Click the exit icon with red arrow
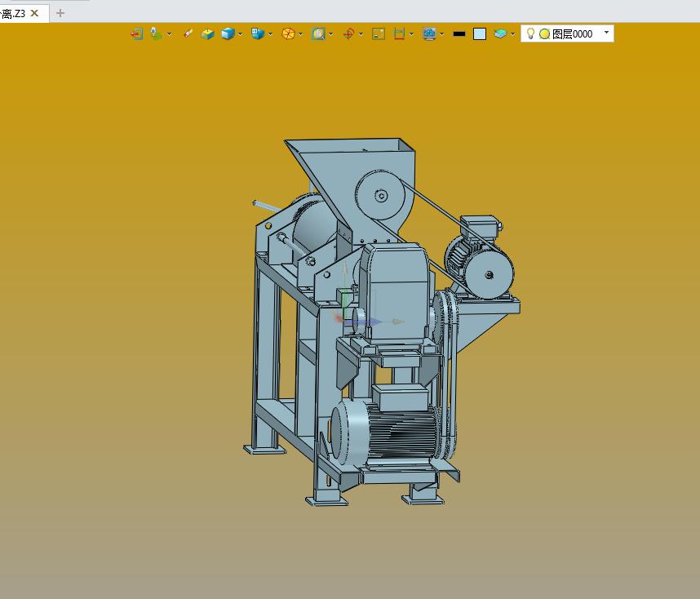This screenshot has width=700, height=599. (136, 34)
